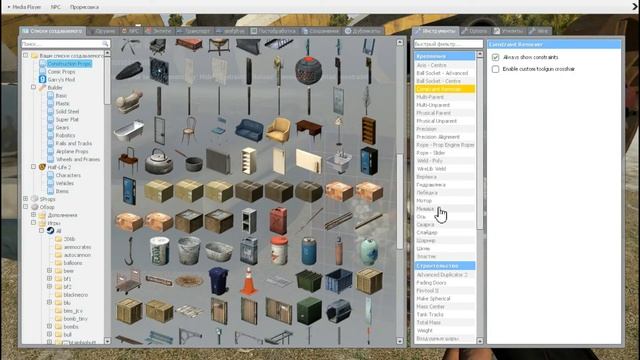The width and height of the screenshot is (640, 360).
Task: Spawn the tall wooden bookshelf prop
Action: (369, 131)
